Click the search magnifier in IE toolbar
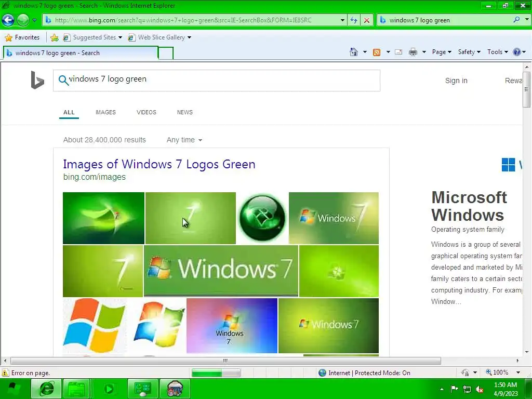Image resolution: width=532 pixels, height=399 pixels. coord(516,20)
